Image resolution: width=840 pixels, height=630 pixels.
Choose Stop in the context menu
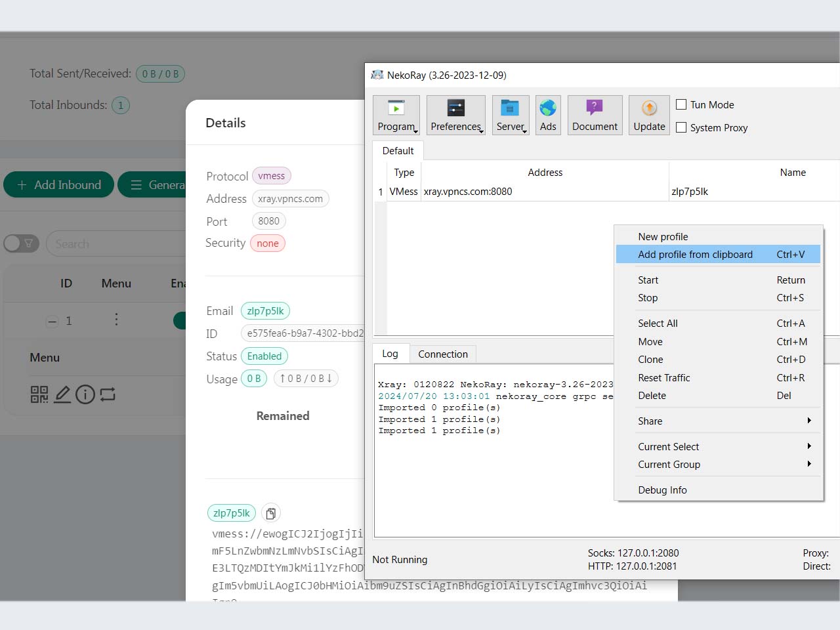(719, 298)
